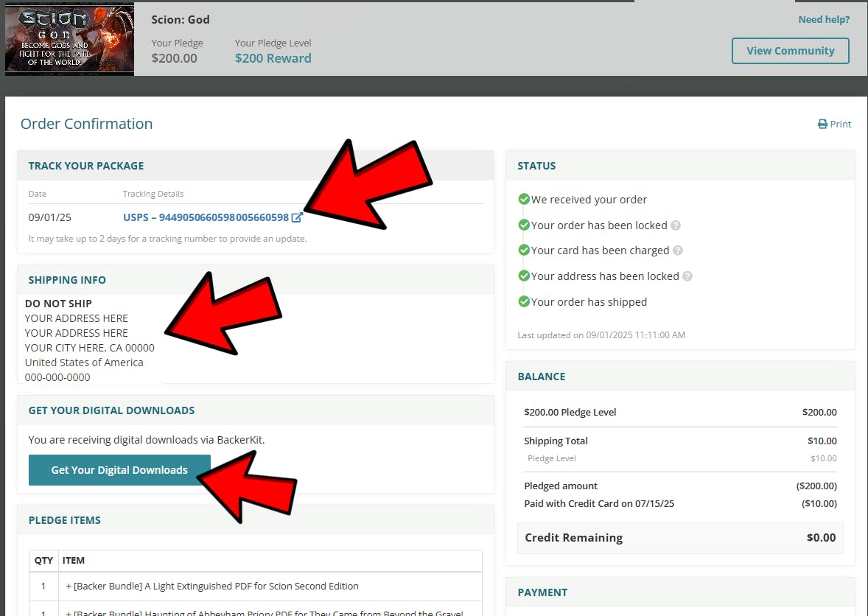Viewport: 868px width, 616px height.
Task: Open the Scion God project banner image
Action: [x=69, y=39]
